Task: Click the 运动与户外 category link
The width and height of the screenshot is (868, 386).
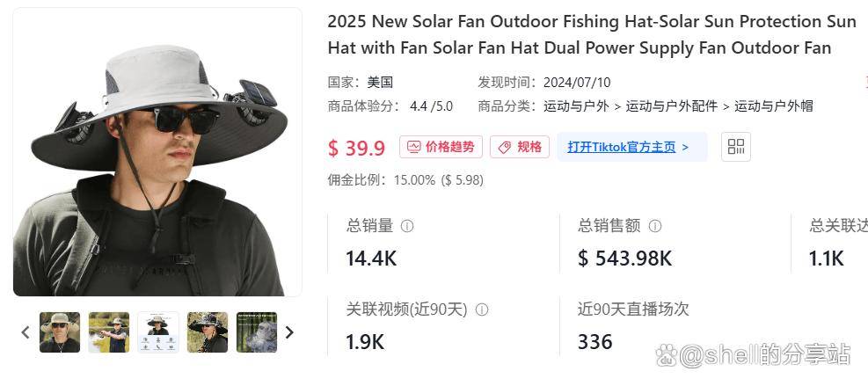Action: tap(576, 106)
